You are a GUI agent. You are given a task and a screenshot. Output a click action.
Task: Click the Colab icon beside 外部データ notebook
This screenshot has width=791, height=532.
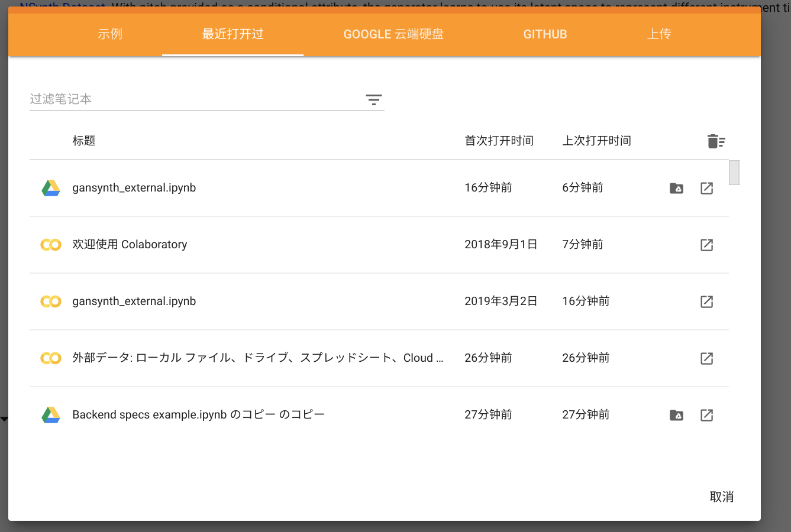(x=51, y=358)
